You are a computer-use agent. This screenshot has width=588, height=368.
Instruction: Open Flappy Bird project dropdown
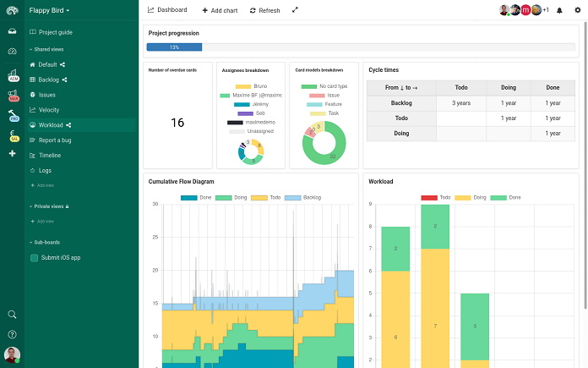tap(49, 10)
